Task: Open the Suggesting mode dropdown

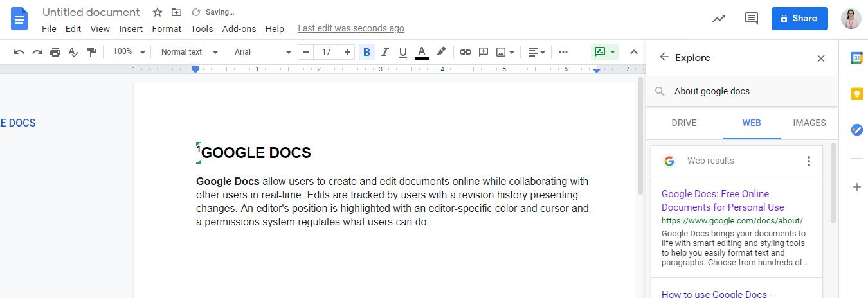Action: [604, 52]
